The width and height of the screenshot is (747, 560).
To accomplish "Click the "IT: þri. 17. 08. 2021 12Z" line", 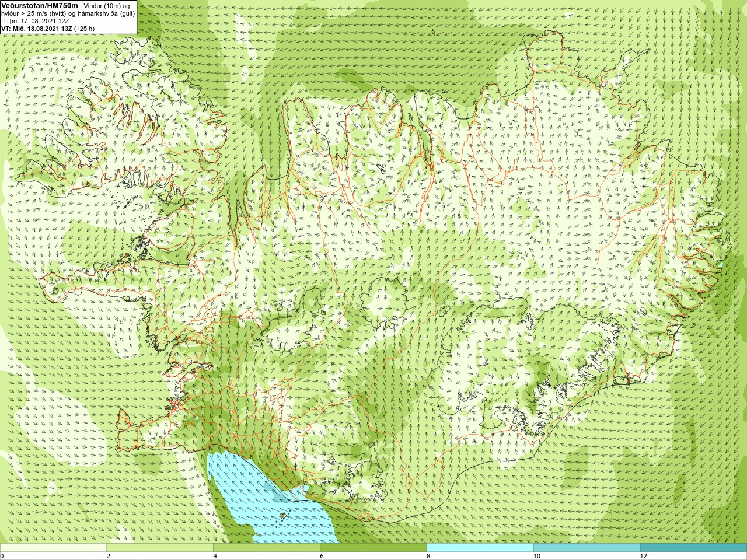I will [x=35, y=21].
